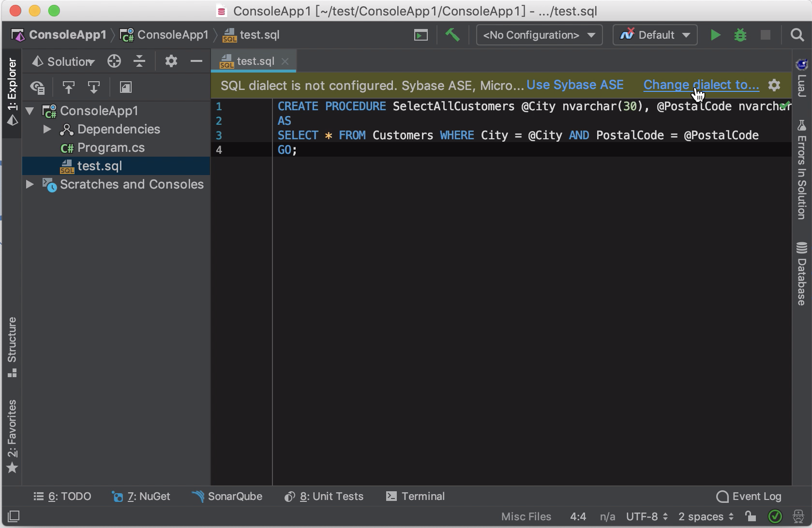This screenshot has width=812, height=528.
Task: Click the Customers table name in query
Action: click(403, 135)
